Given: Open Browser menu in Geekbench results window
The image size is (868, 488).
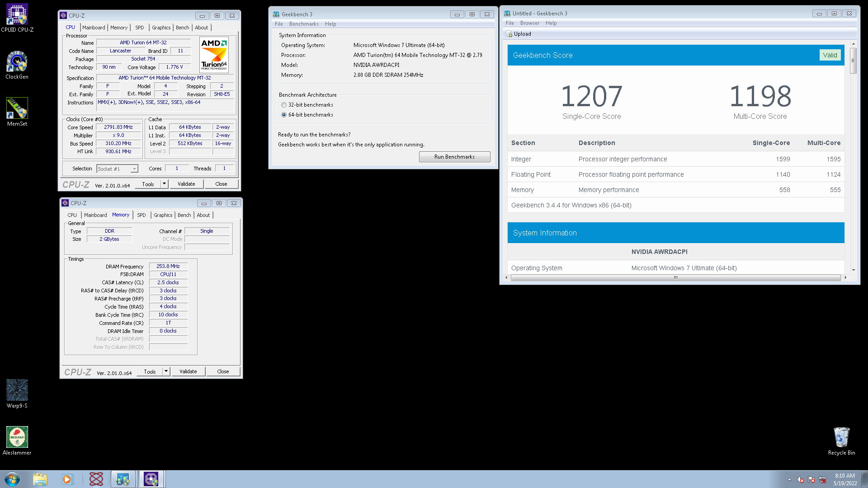Looking at the screenshot, I should 530,23.
